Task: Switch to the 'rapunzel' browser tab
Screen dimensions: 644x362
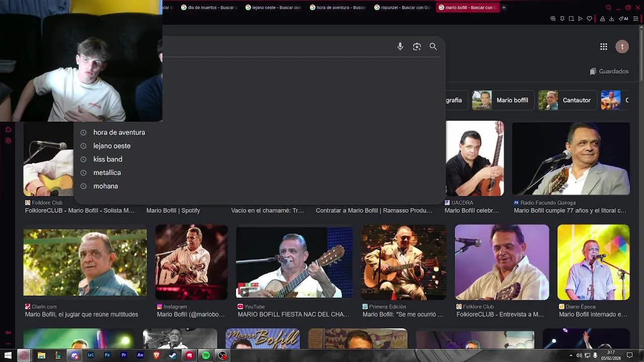Action: (403, 8)
